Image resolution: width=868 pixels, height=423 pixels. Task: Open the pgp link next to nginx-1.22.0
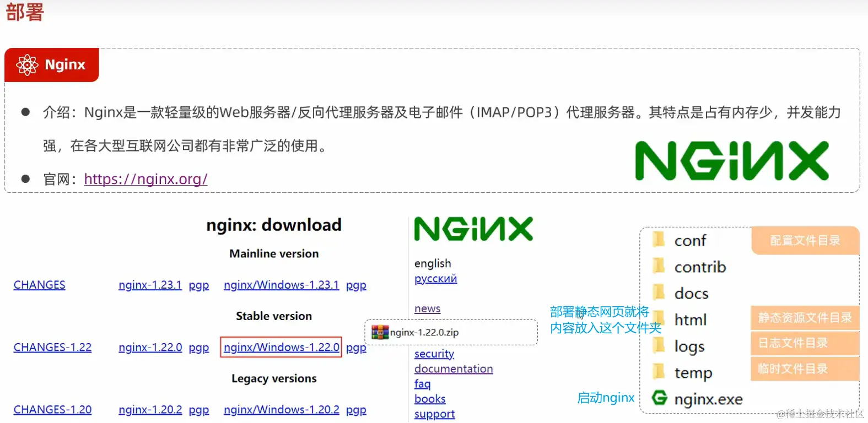click(x=199, y=348)
